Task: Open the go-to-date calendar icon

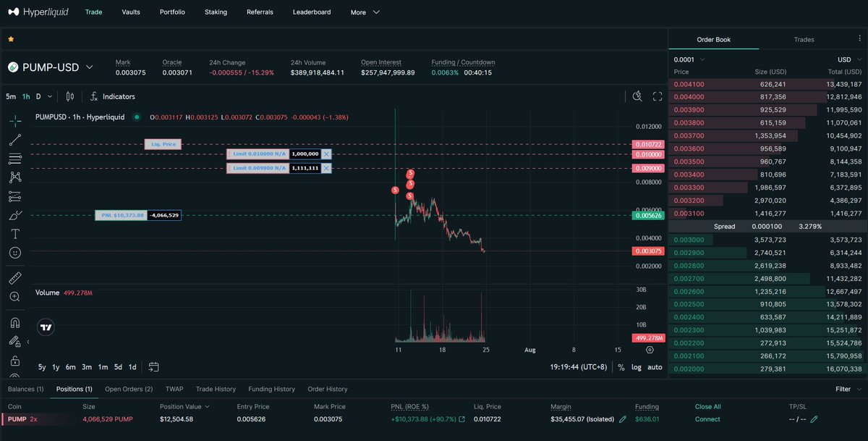Action: (x=154, y=367)
